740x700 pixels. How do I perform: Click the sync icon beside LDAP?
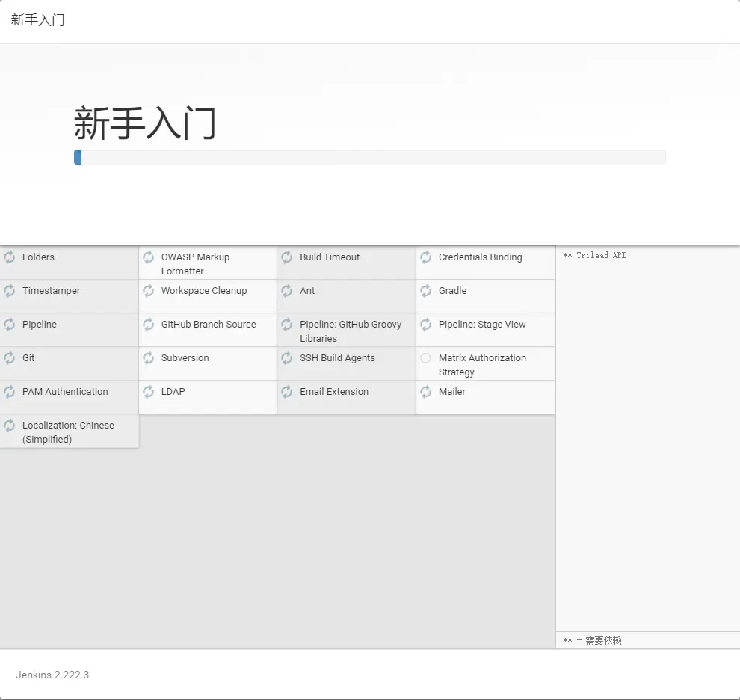148,392
